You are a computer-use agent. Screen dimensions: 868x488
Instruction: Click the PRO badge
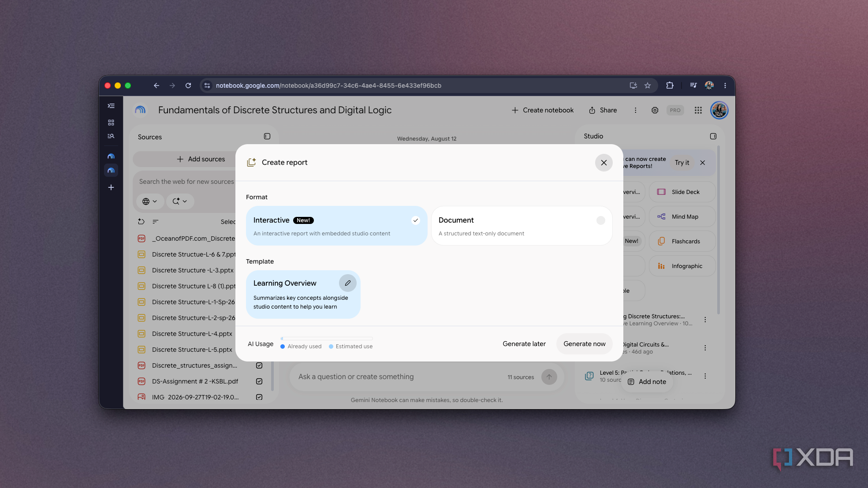[x=675, y=110]
